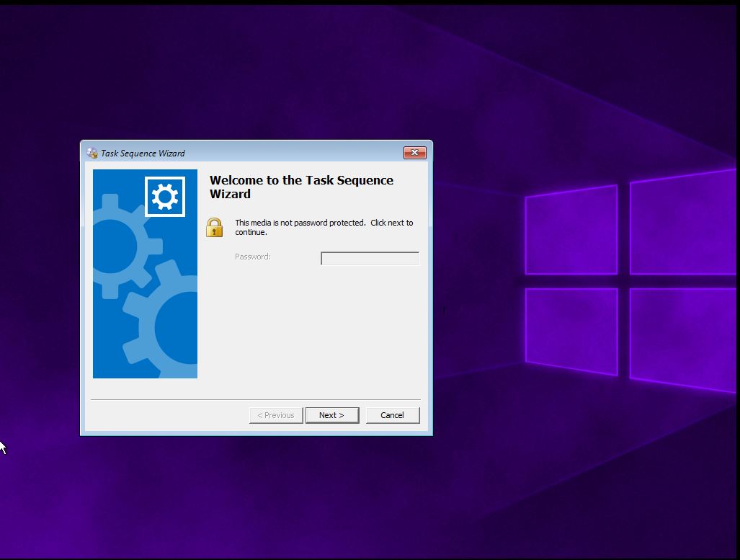Click the password protection notice text
Image resolution: width=740 pixels, height=560 pixels.
point(323,227)
